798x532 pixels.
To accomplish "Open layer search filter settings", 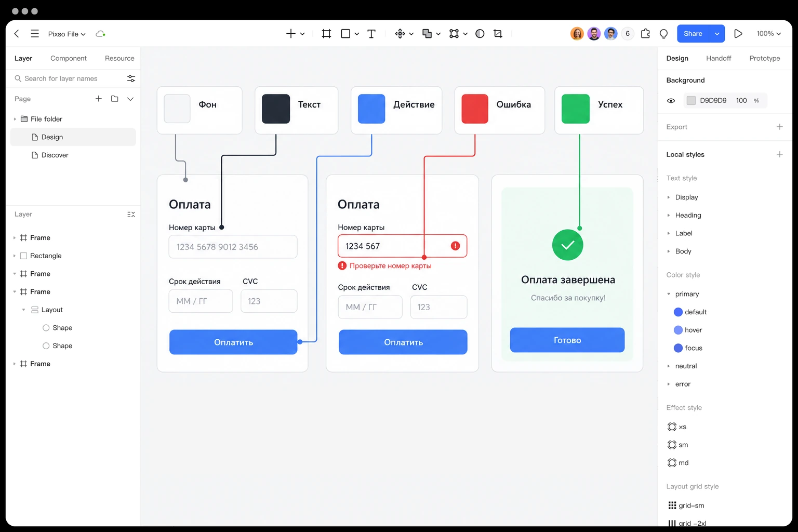I will (x=131, y=78).
